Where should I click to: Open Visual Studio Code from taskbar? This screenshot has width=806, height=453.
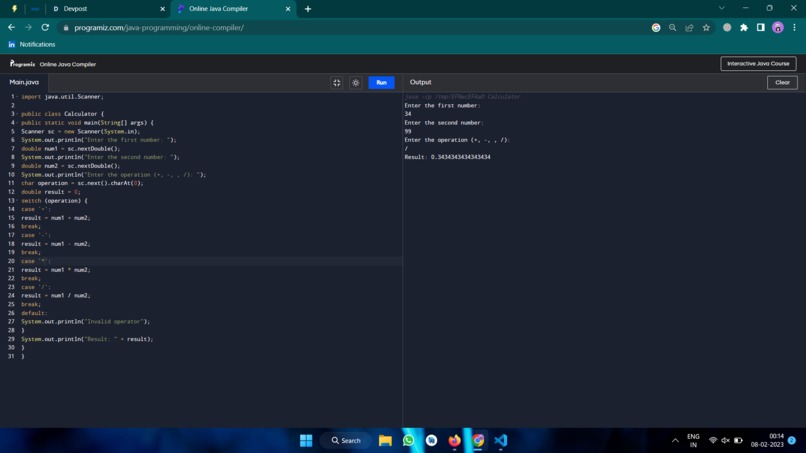[501, 441]
